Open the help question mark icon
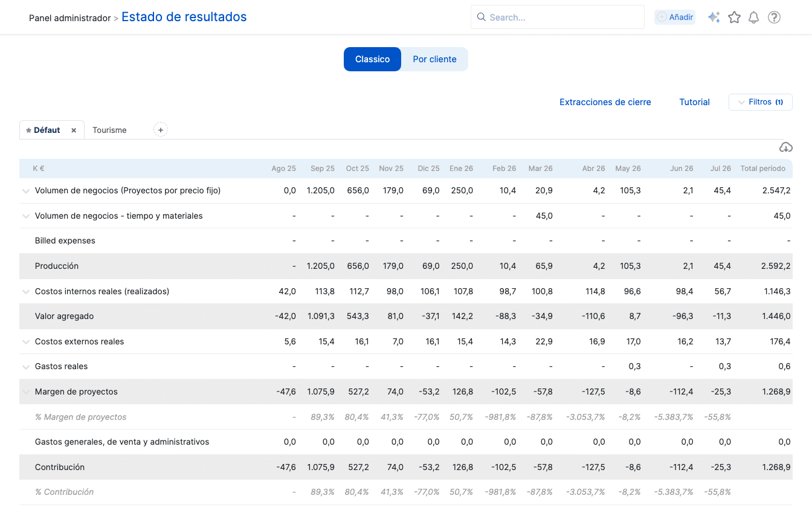This screenshot has width=812, height=519. click(x=774, y=18)
